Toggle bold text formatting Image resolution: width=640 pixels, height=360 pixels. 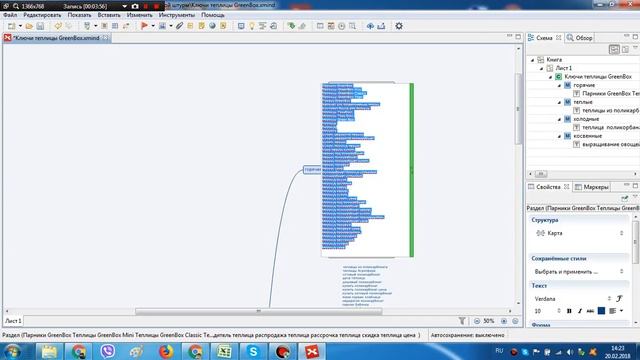click(569, 311)
